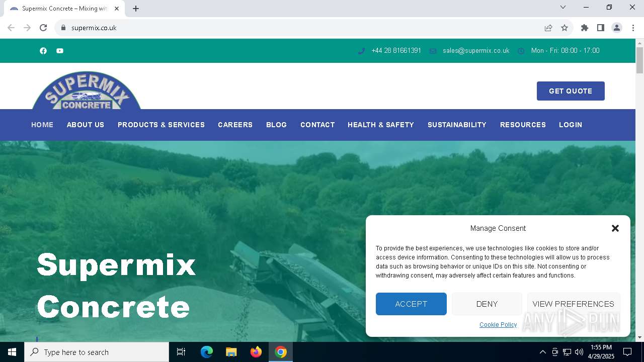The height and width of the screenshot is (362, 644).
Task: Go back to the previous page
Action: coord(11,28)
